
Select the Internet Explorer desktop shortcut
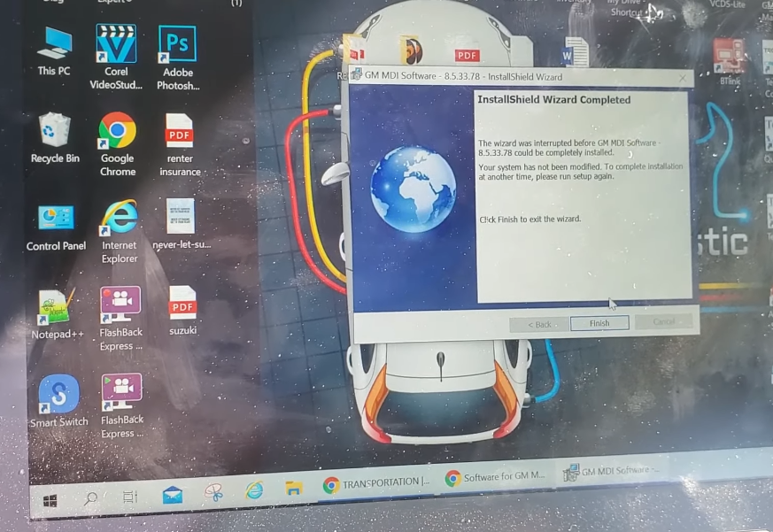pyautogui.click(x=120, y=231)
